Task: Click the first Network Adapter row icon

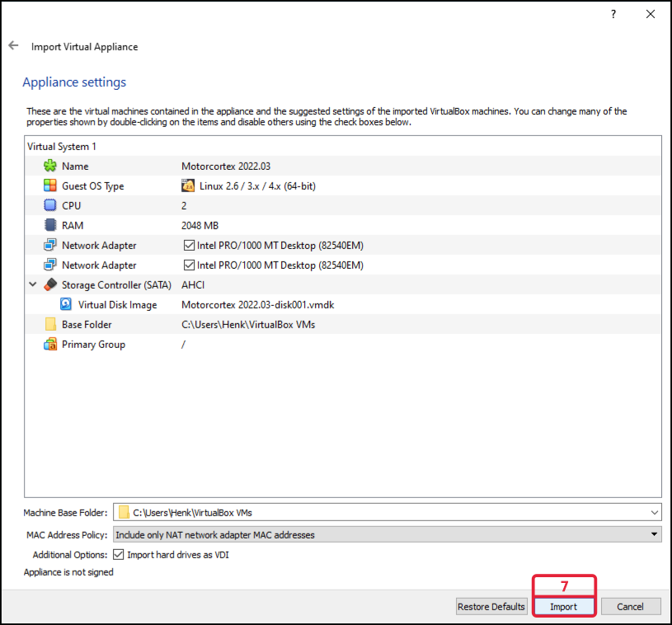Action: pyautogui.click(x=50, y=245)
